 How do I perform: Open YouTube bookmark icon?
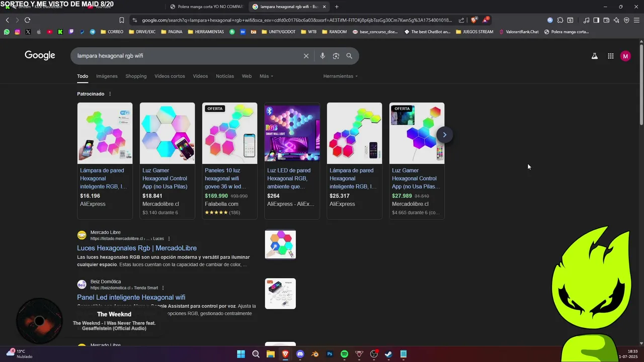click(x=49, y=32)
